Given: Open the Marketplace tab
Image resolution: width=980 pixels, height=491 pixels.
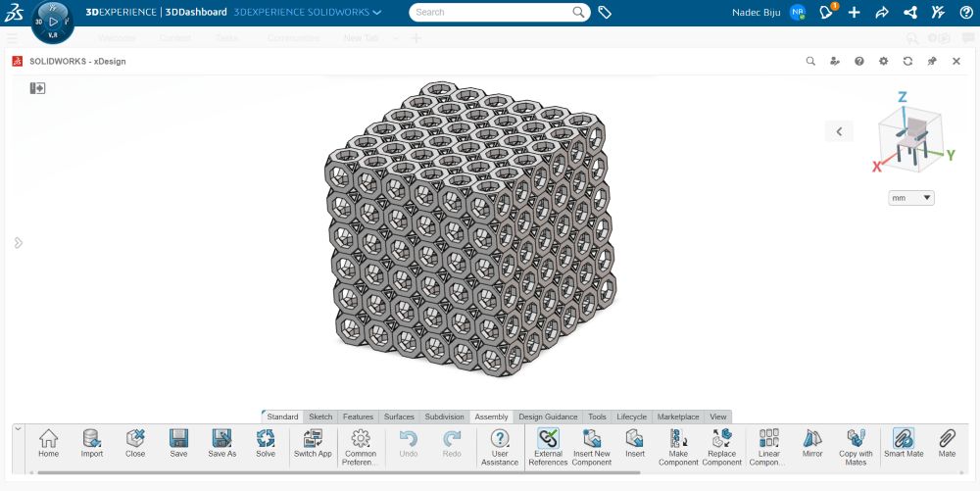Looking at the screenshot, I should click(678, 417).
